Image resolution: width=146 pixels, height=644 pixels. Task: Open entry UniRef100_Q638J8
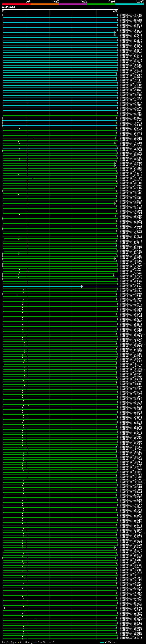131,324
